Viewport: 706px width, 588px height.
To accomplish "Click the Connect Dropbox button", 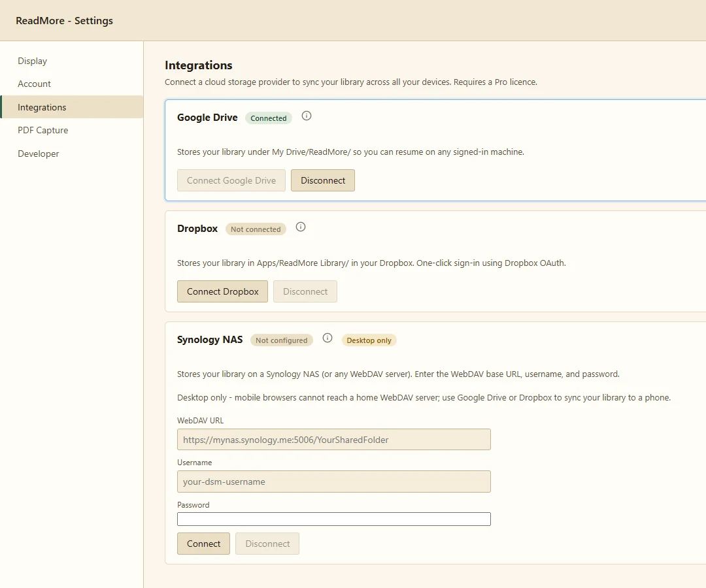I will [222, 291].
